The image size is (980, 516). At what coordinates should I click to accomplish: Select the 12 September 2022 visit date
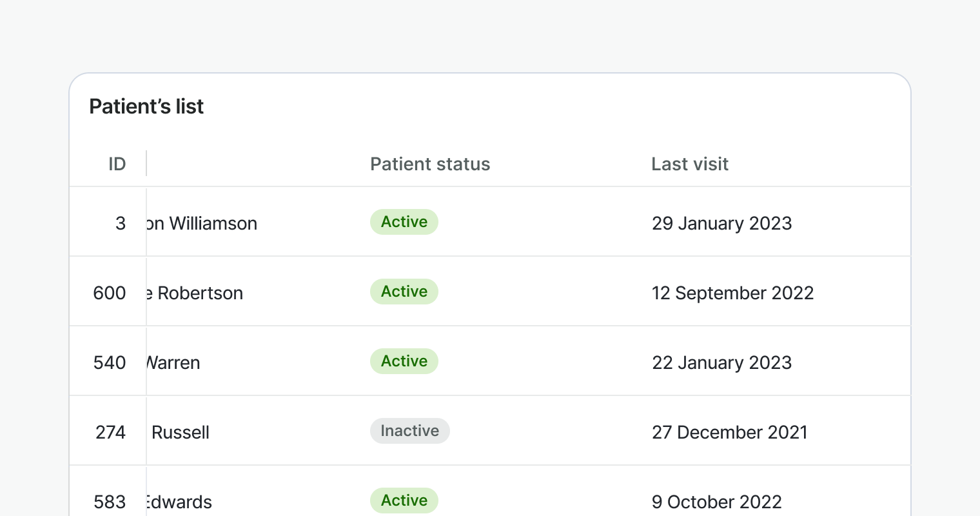click(x=733, y=293)
